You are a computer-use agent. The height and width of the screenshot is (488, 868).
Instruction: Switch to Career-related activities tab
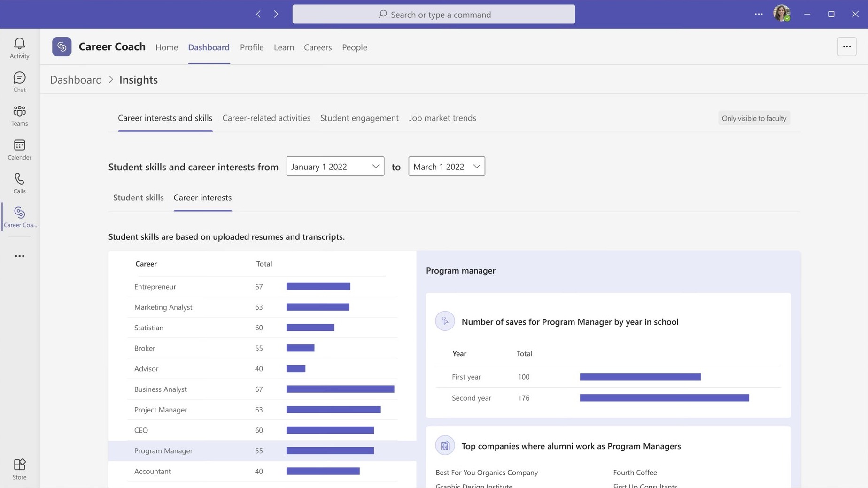coord(266,118)
